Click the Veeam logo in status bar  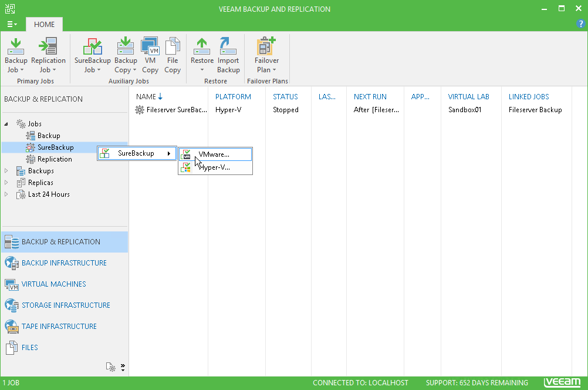[562, 382]
